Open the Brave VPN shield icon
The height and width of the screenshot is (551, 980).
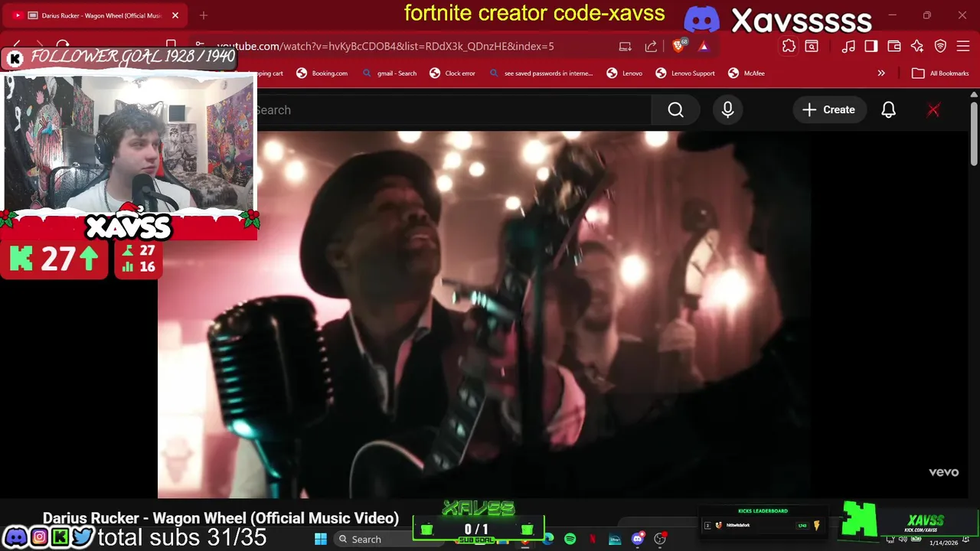[x=940, y=47]
